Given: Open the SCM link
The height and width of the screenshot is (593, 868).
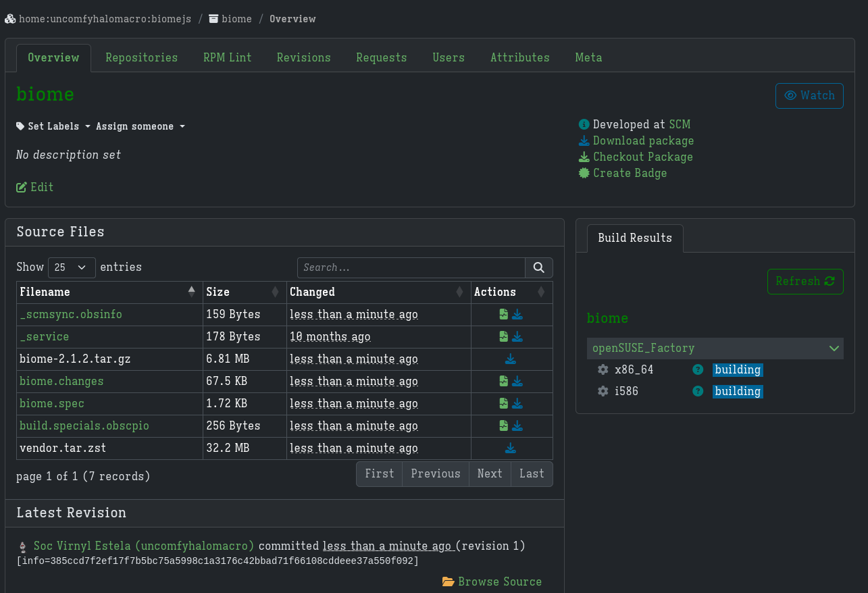Looking at the screenshot, I should [x=680, y=124].
